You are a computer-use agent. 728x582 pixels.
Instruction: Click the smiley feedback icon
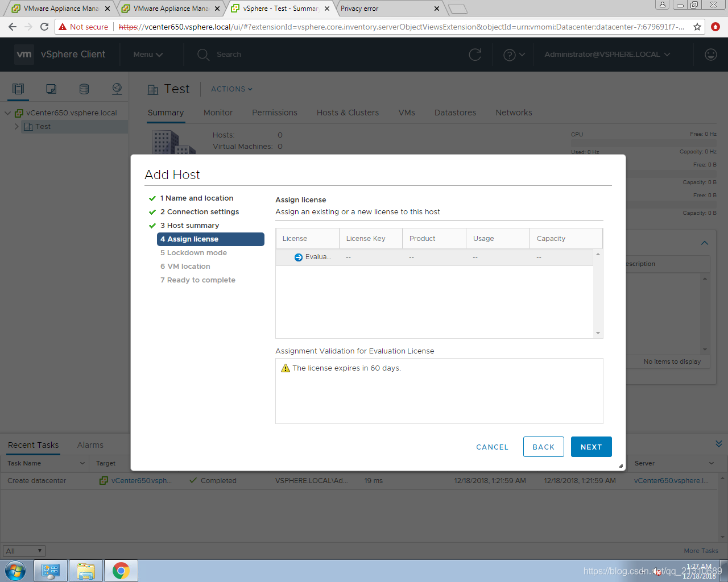(x=711, y=55)
